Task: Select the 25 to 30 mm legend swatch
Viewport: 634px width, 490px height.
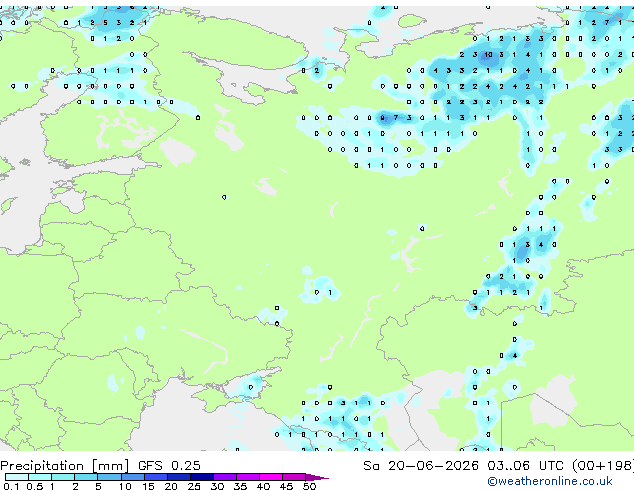Action: [202, 477]
